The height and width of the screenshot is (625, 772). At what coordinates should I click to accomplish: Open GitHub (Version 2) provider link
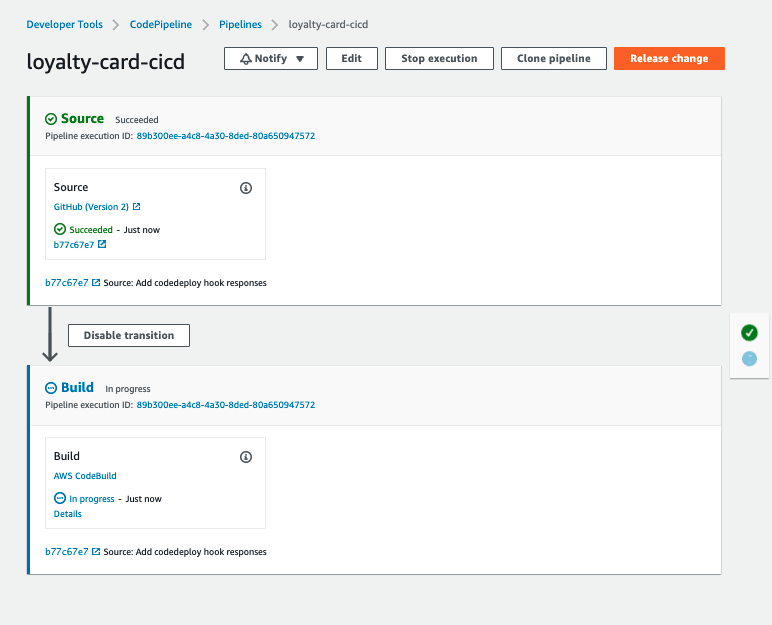[91, 207]
